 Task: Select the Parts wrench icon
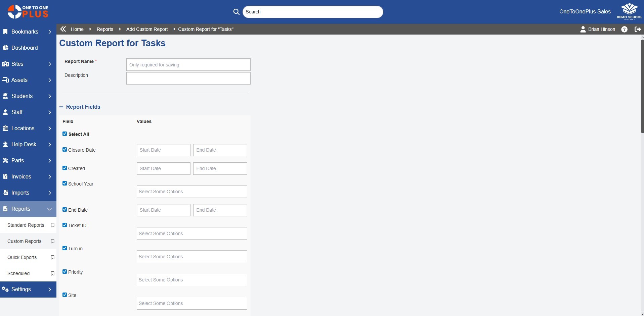click(5, 160)
